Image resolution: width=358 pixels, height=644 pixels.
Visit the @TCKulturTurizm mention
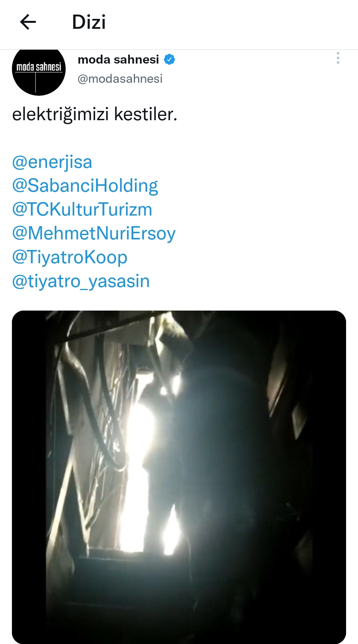82,210
